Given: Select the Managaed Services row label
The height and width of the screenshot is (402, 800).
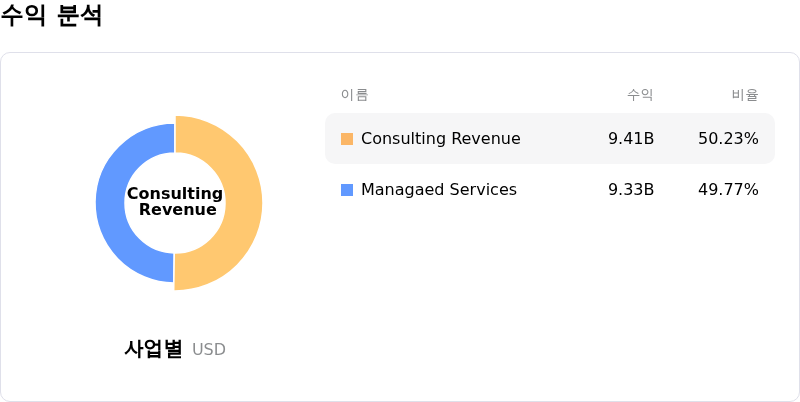Looking at the screenshot, I should 439,190.
